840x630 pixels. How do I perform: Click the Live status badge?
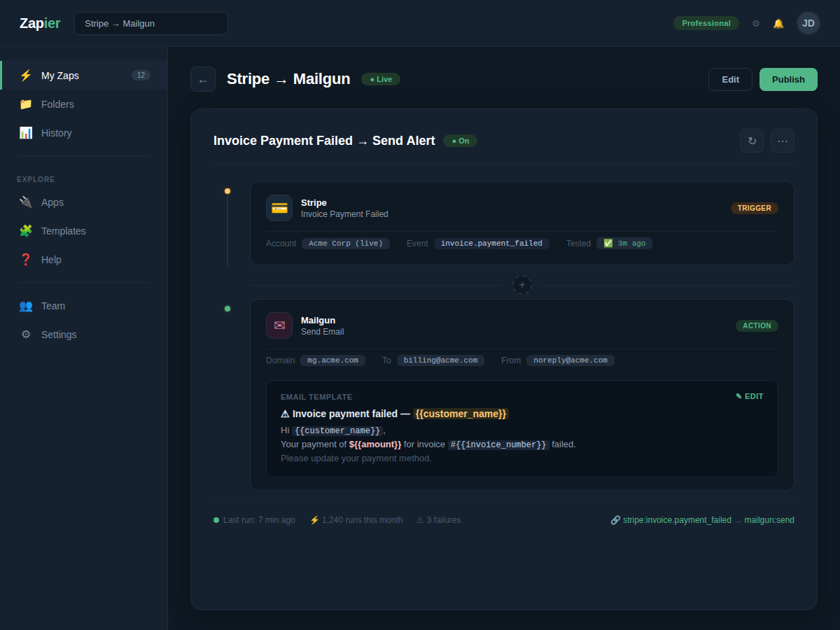click(x=381, y=79)
